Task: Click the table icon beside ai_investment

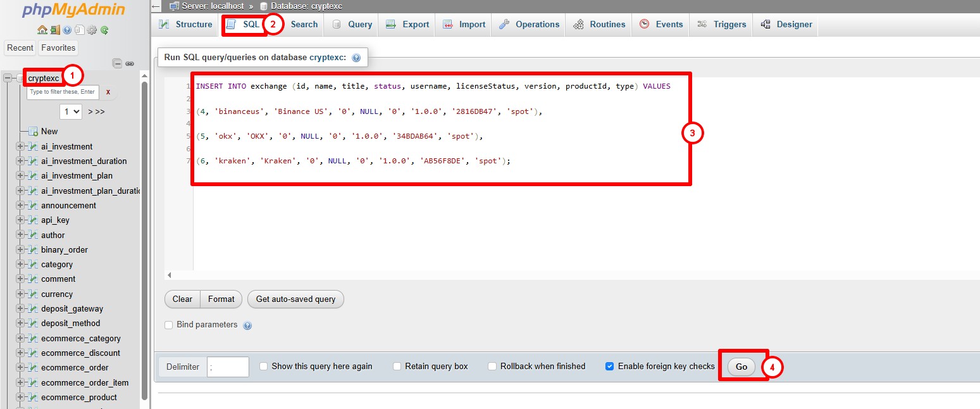Action: click(x=33, y=146)
